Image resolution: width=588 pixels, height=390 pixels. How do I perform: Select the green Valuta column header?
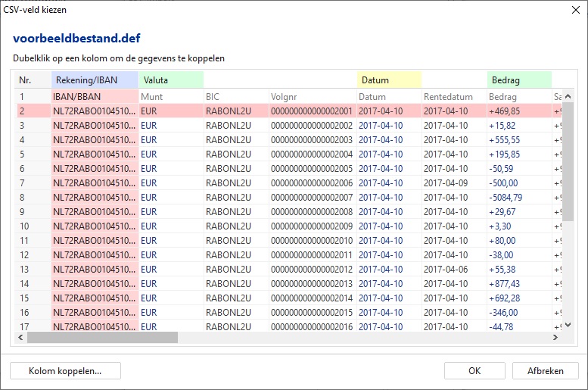click(x=171, y=80)
